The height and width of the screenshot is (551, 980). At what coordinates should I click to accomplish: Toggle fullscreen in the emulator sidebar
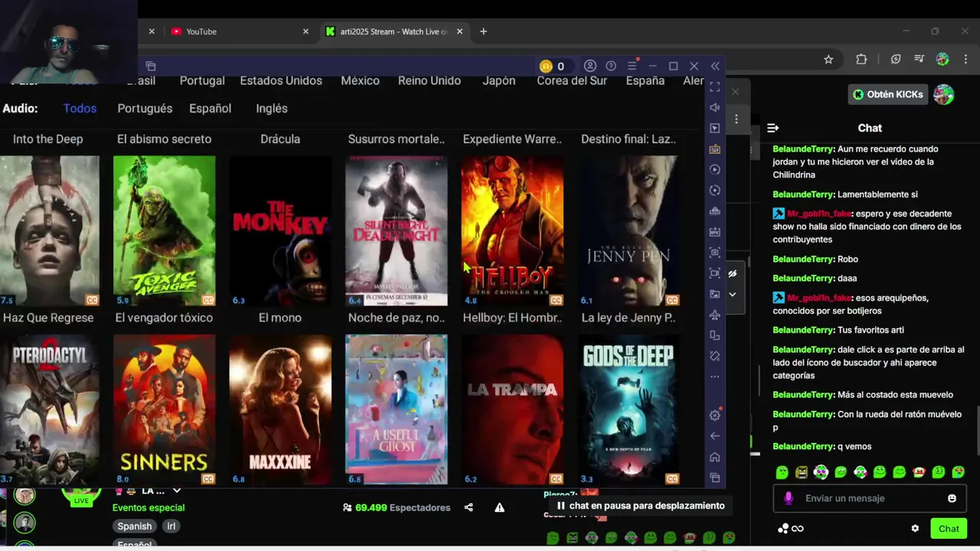click(714, 86)
